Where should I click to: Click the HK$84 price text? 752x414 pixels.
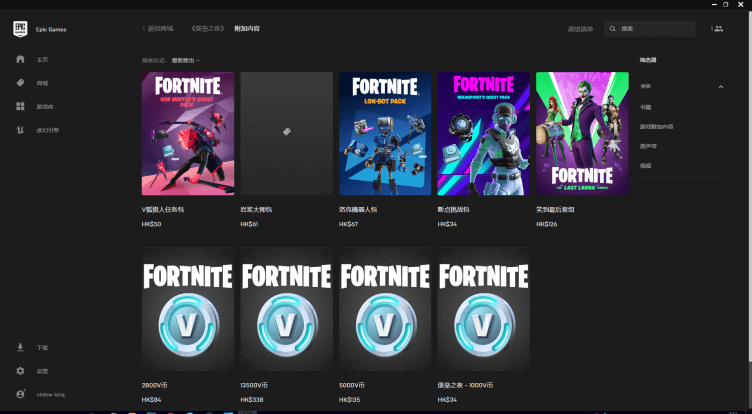click(x=152, y=400)
